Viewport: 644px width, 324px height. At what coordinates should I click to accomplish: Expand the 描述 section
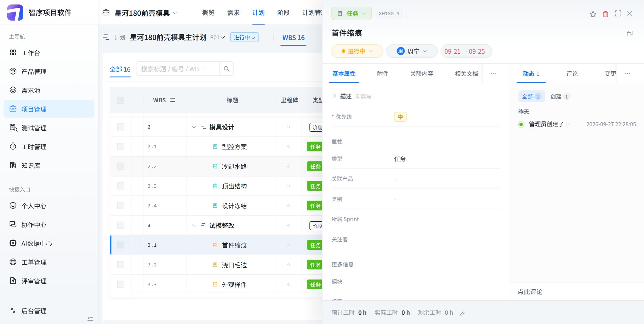coord(334,96)
